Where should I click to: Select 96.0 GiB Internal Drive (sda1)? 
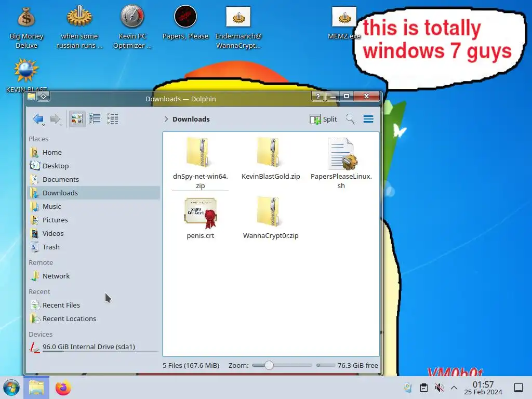coord(94,347)
